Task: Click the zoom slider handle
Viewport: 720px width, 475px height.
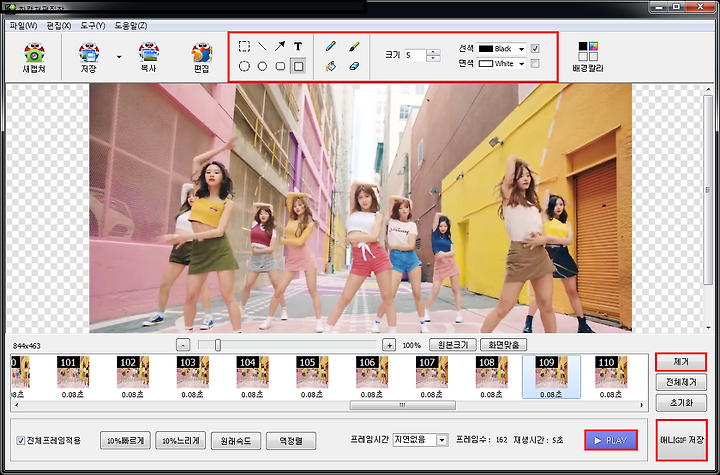Action: point(218,345)
